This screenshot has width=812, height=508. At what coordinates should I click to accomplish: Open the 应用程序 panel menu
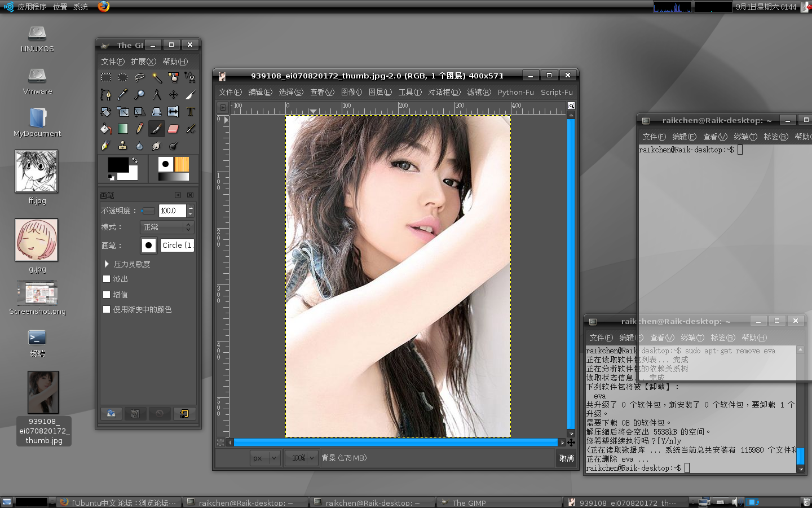32,7
